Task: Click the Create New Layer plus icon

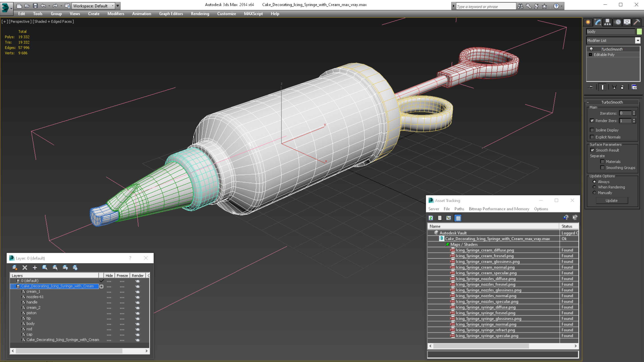Action: tap(35, 267)
